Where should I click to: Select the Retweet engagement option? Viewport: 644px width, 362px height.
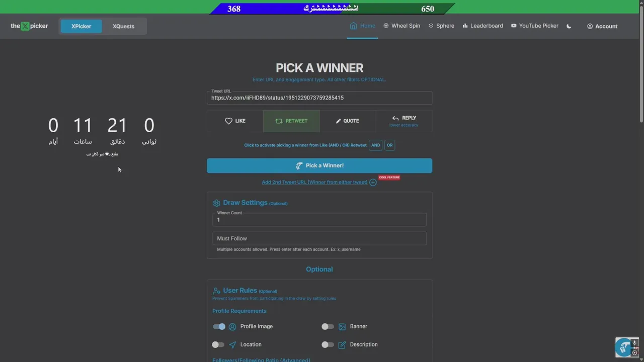(x=291, y=121)
